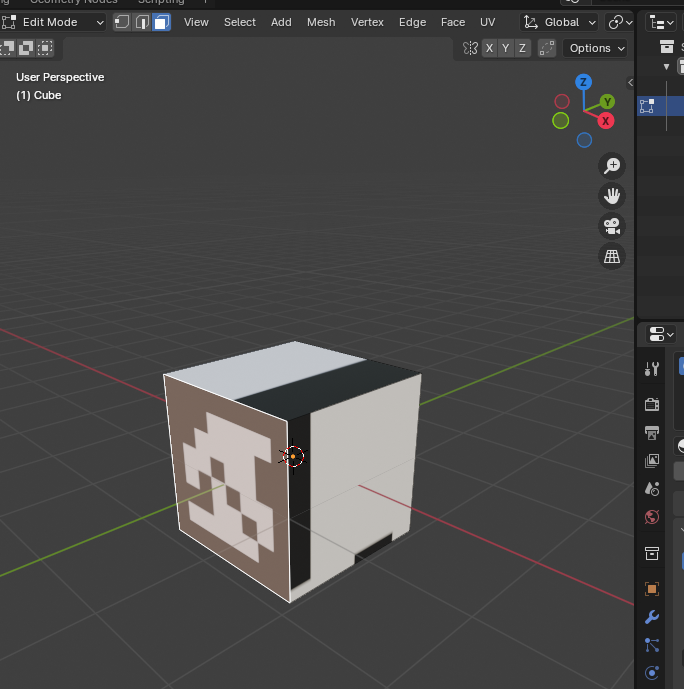Click the hand pan-view gizmo button
Viewport: 684px width, 689px height.
pos(612,196)
